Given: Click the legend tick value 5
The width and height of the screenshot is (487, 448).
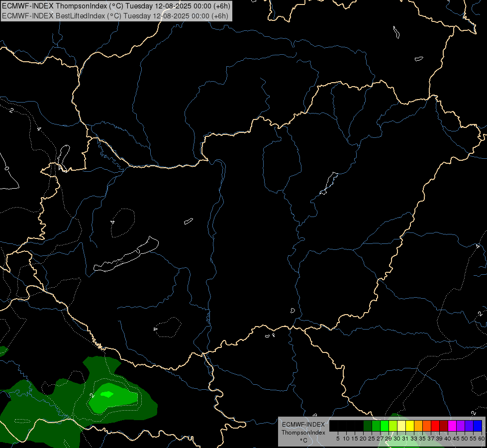Looking at the screenshot, I should tap(338, 439).
